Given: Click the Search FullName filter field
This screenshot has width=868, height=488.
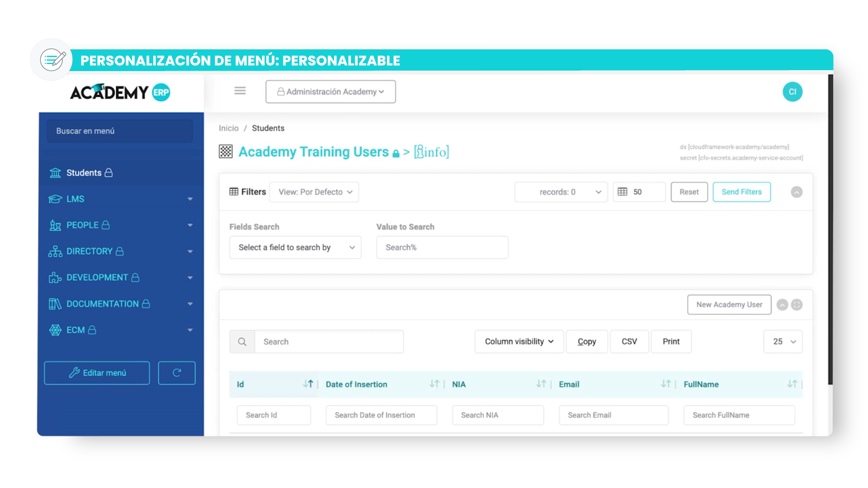Looking at the screenshot, I should [739, 415].
